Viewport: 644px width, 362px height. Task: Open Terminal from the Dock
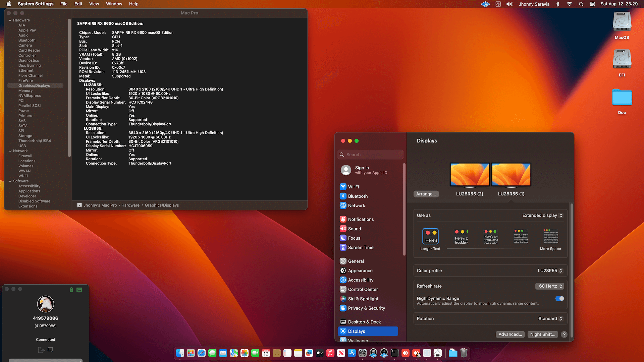tap(395, 353)
